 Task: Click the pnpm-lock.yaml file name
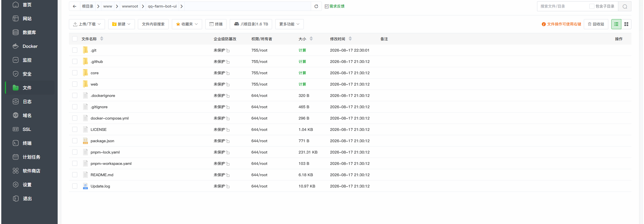click(105, 152)
